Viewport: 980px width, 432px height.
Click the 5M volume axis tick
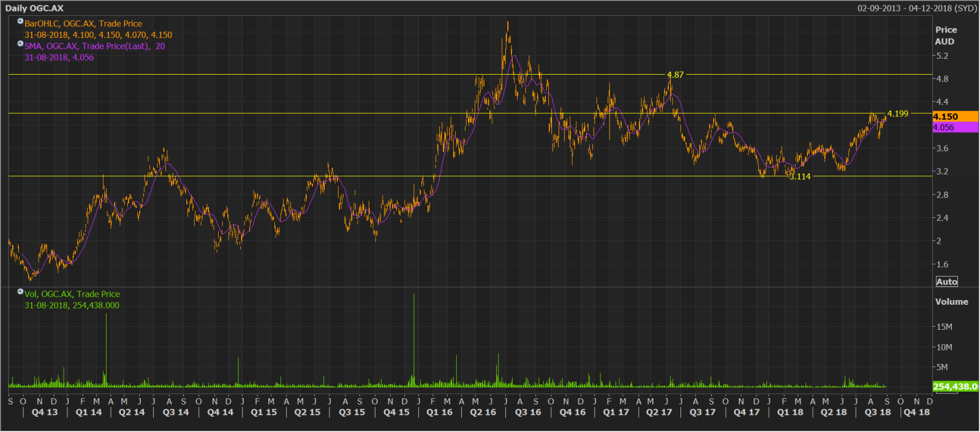[942, 367]
